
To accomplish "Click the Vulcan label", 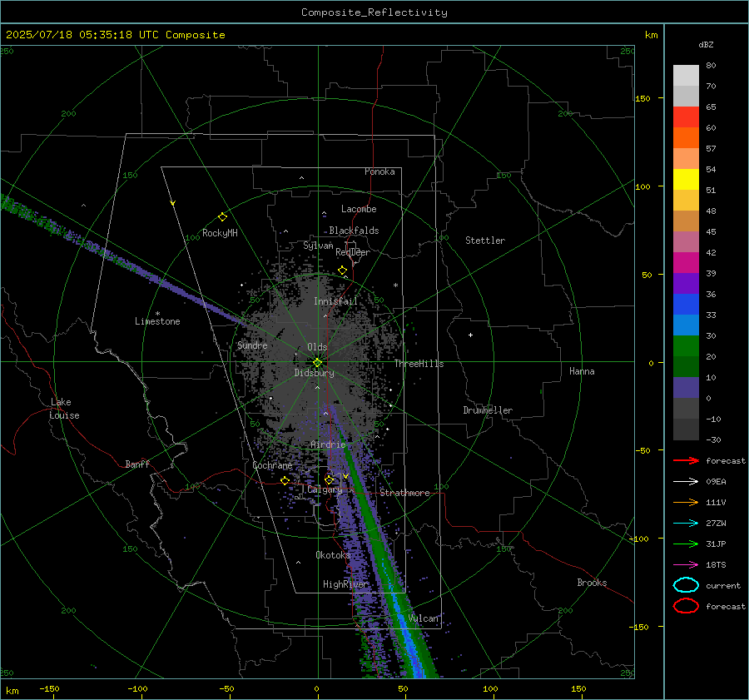I will 424,618.
